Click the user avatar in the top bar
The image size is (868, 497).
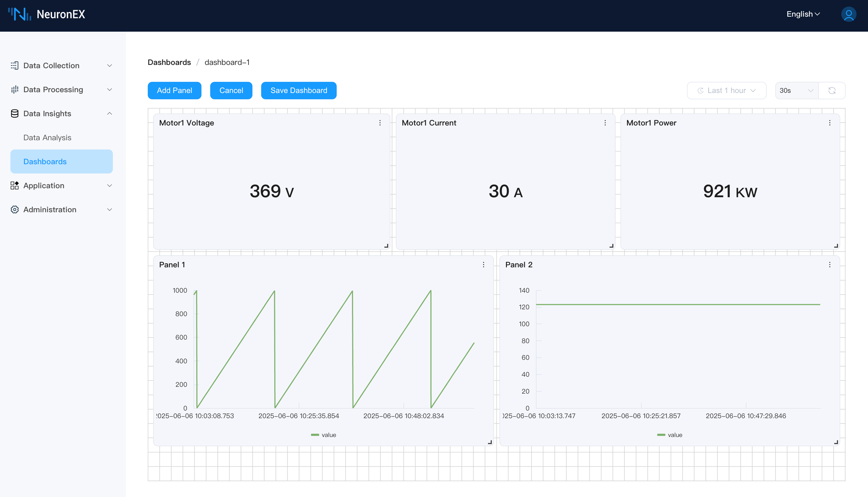849,14
